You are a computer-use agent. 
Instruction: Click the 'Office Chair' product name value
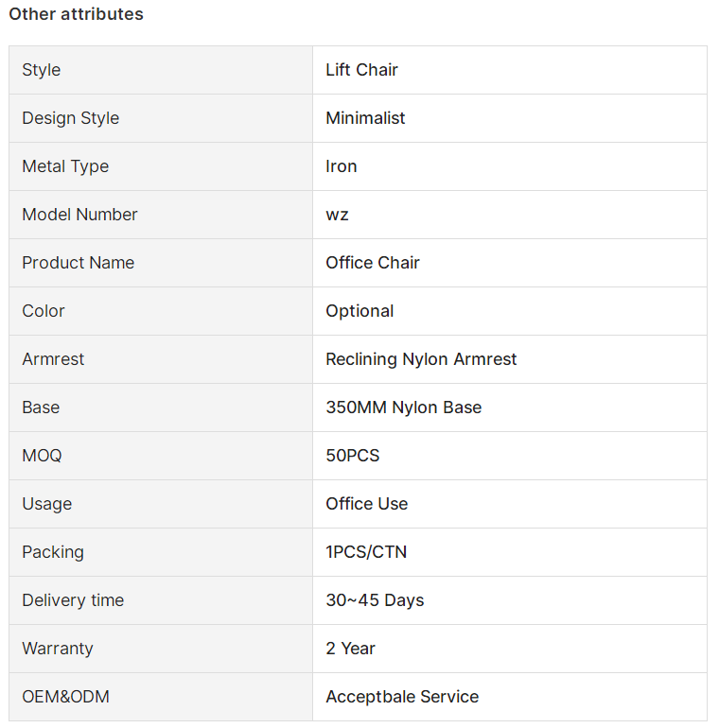[373, 263]
